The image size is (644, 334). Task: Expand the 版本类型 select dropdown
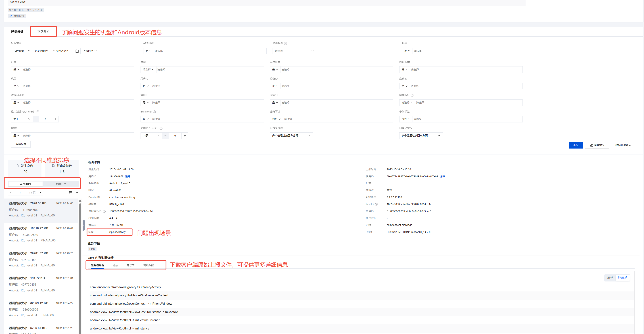(x=294, y=51)
